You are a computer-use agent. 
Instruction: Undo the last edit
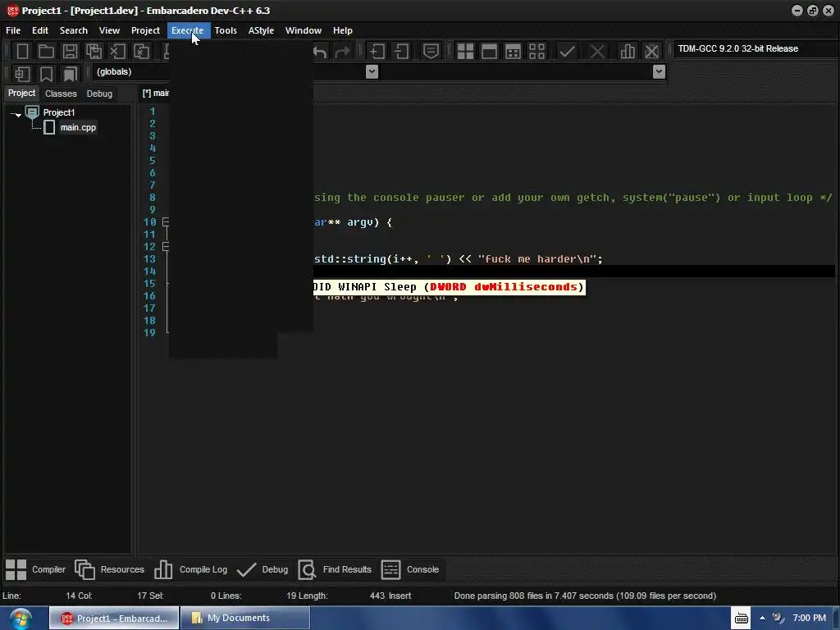click(320, 52)
